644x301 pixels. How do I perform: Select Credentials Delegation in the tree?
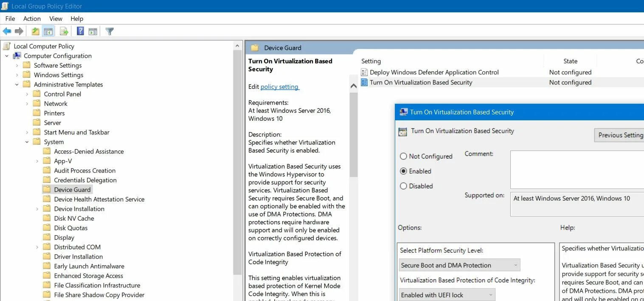pyautogui.click(x=85, y=180)
